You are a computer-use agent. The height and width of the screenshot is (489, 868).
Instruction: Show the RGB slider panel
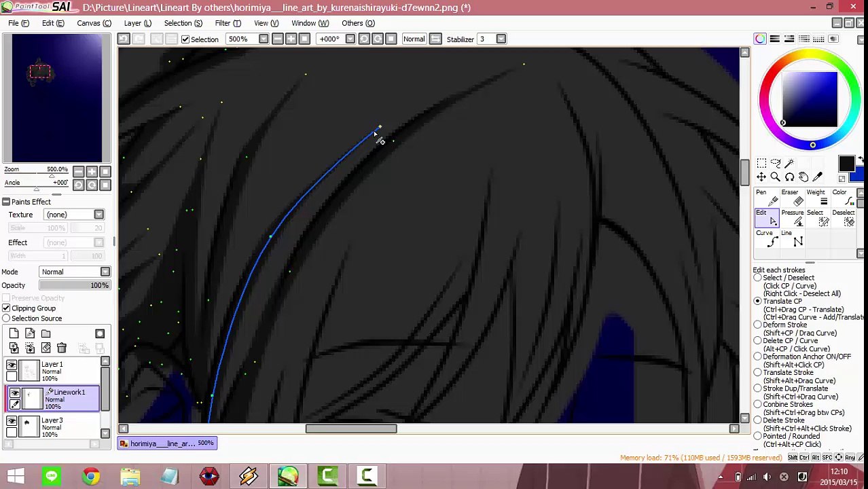(774, 39)
